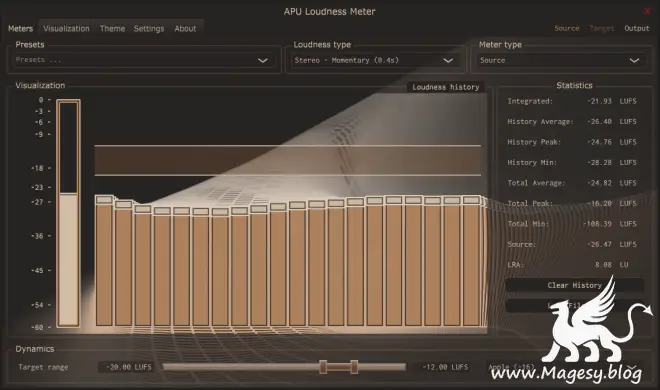Open the Theme tab
Image resolution: width=660 pixels, height=390 pixels.
point(112,29)
